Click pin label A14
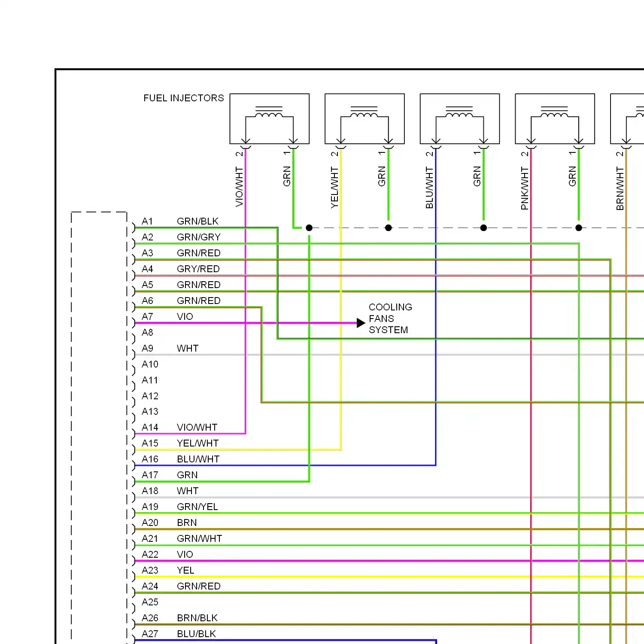 [150, 428]
